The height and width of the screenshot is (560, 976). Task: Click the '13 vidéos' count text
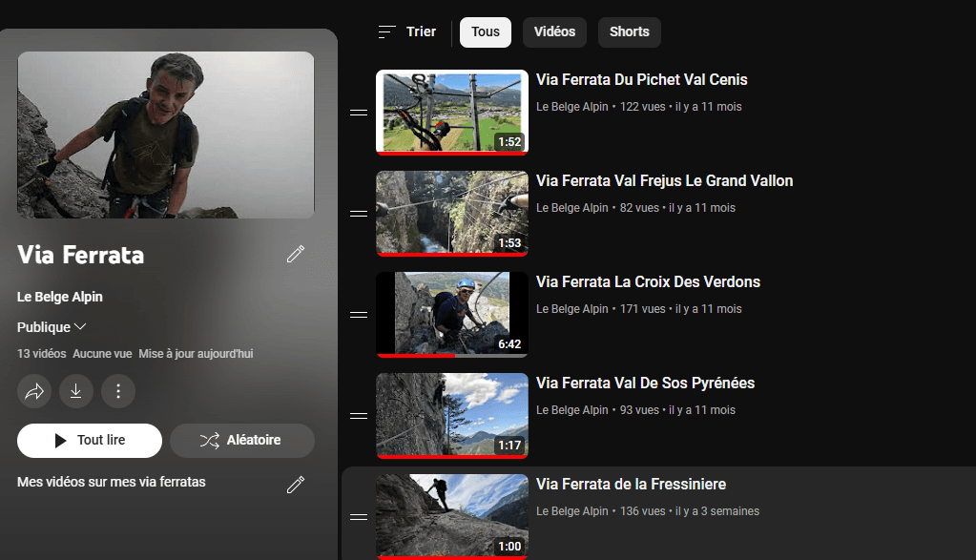click(x=42, y=354)
